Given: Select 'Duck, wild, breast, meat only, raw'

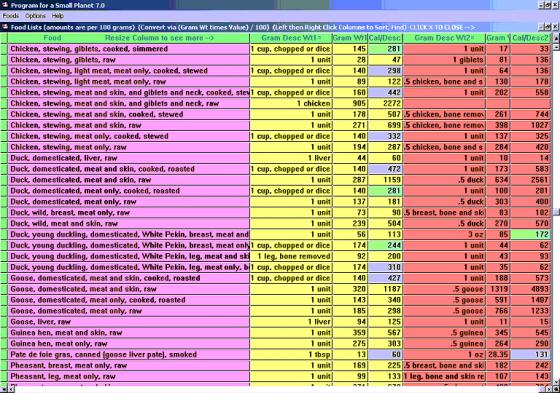Looking at the screenshot, I should [129, 213].
